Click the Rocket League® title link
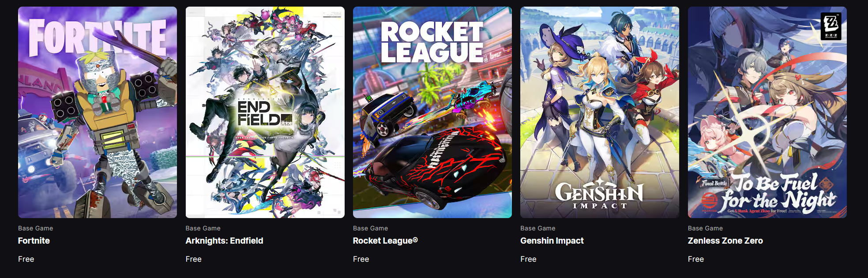The height and width of the screenshot is (278, 868). click(385, 241)
